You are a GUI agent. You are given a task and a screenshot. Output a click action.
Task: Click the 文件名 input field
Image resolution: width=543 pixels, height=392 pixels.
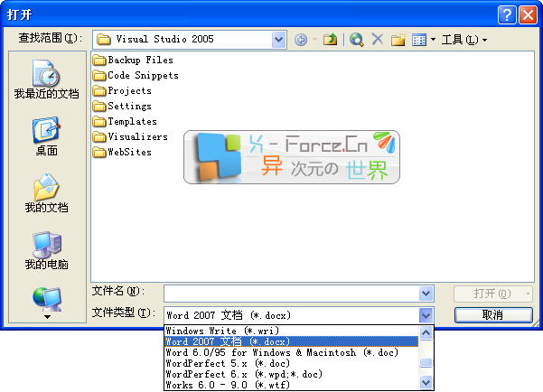tap(291, 294)
